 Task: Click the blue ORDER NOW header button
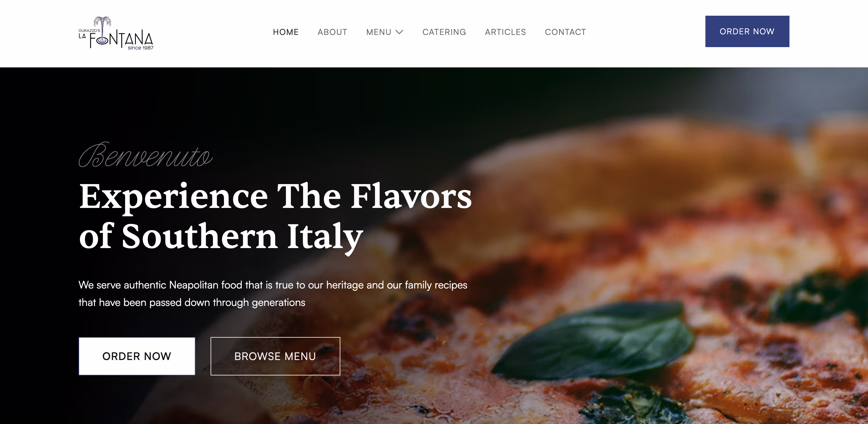coord(747,31)
